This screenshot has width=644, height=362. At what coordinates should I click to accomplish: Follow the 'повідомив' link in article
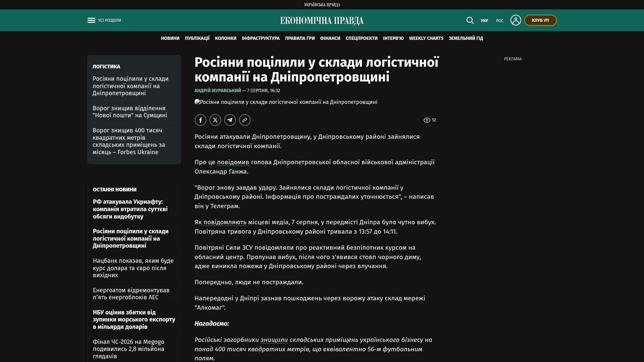tap(233, 162)
